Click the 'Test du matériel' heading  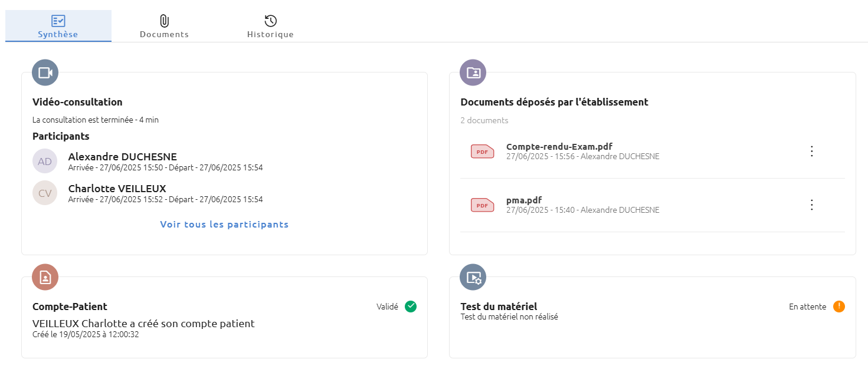coord(499,307)
